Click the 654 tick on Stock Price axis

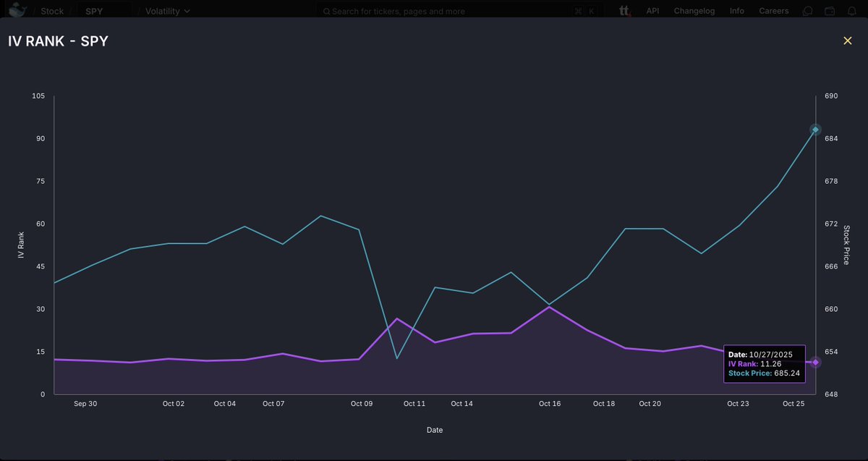click(x=830, y=352)
